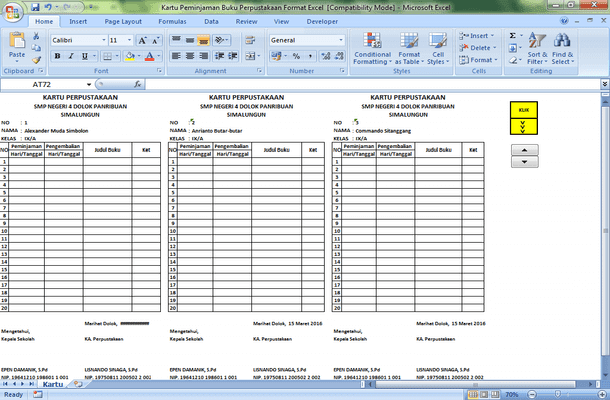
Task: Apply cell borders from Font group
Action: tap(107, 56)
